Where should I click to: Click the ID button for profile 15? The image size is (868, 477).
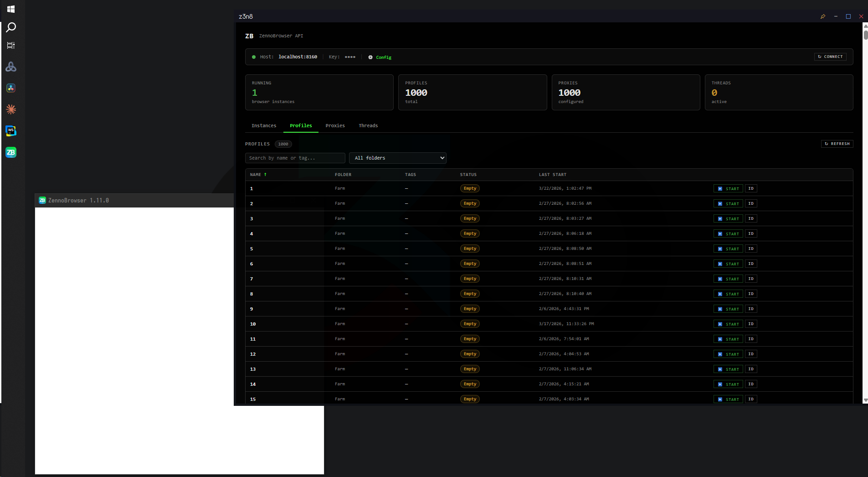(751, 399)
